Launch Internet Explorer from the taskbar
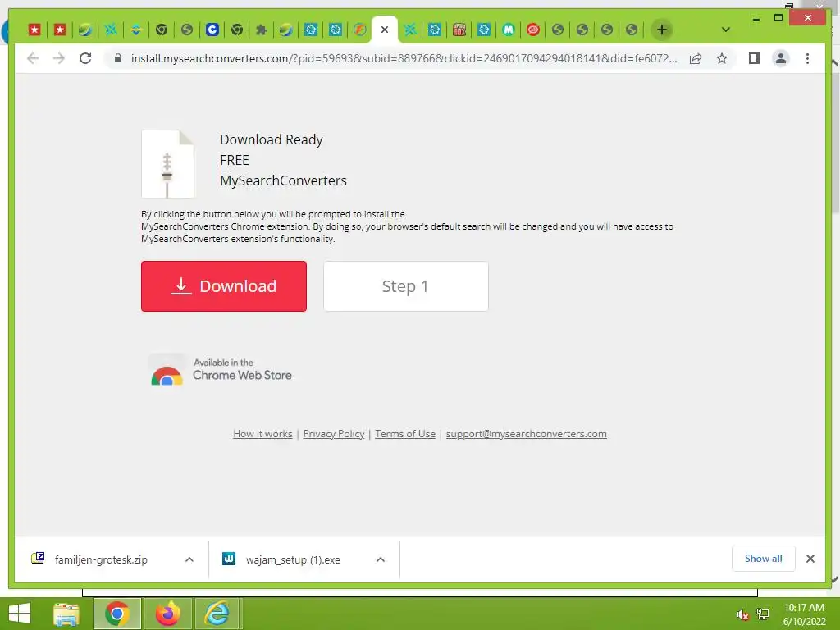This screenshot has height=630, width=840. (x=217, y=614)
